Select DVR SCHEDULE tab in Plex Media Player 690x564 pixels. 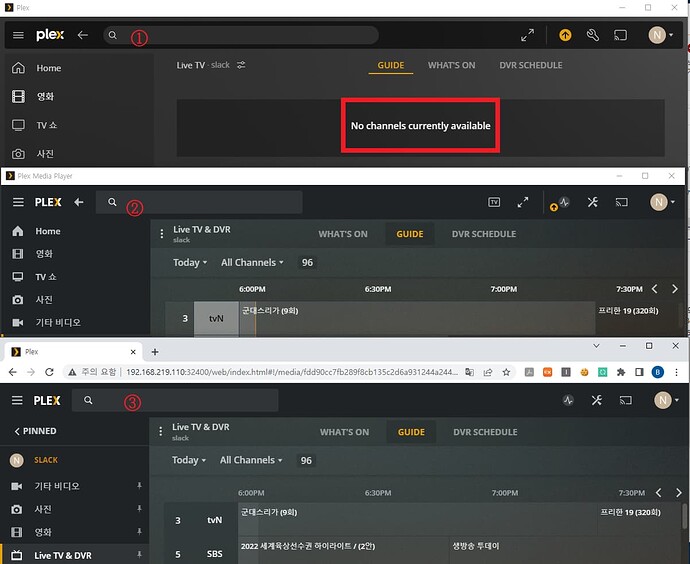(x=484, y=234)
